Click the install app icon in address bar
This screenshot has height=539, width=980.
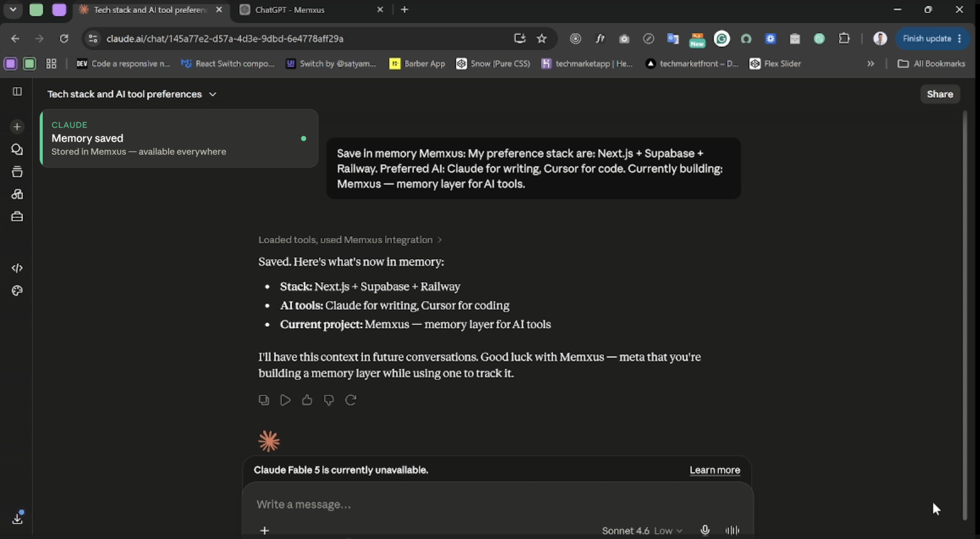click(x=520, y=38)
